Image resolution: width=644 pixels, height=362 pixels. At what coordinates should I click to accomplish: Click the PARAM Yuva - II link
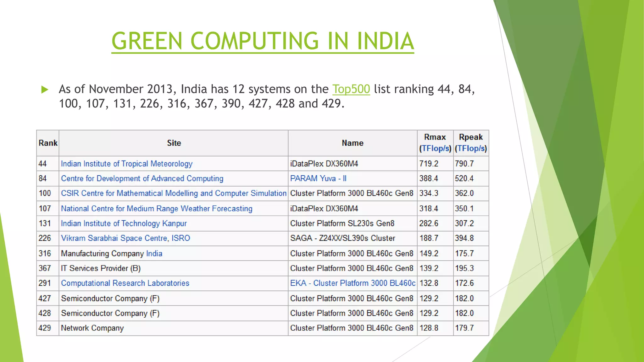(318, 178)
